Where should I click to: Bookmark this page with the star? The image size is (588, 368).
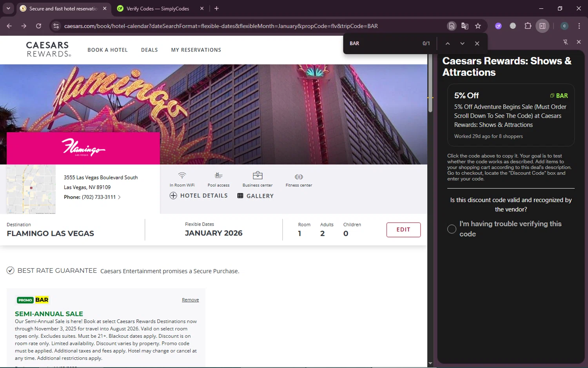[478, 26]
